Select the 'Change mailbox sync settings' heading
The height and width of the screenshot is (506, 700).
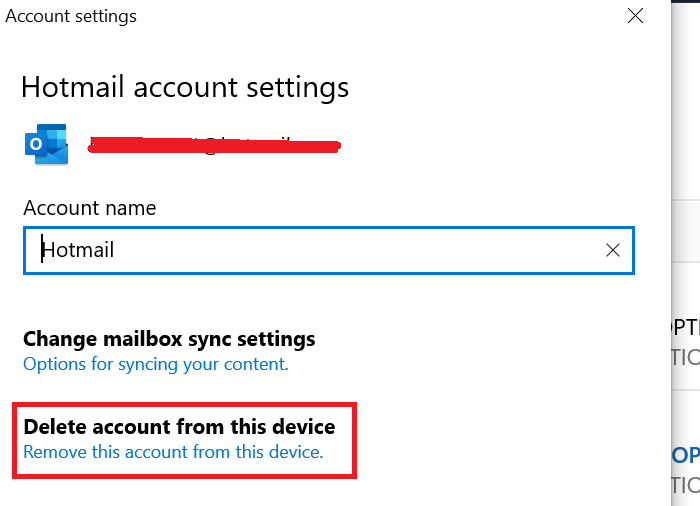[x=169, y=339]
